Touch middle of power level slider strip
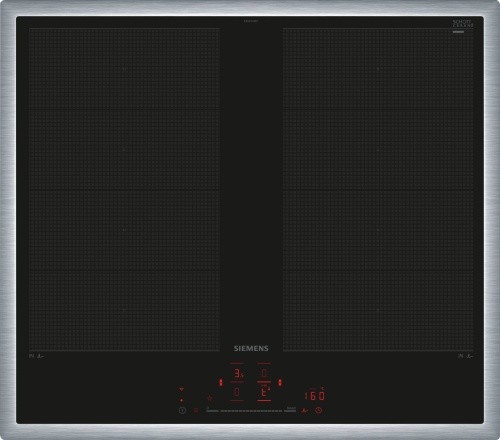Viewport: 500px width, 440px height. click(x=251, y=411)
